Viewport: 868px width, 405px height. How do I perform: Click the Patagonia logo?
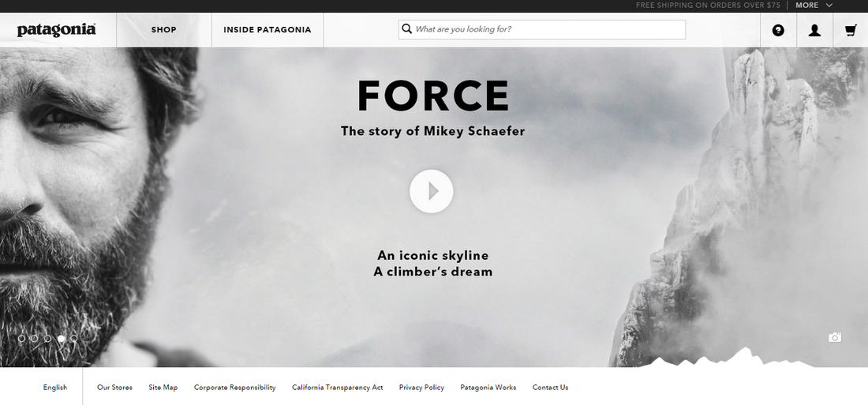point(56,30)
